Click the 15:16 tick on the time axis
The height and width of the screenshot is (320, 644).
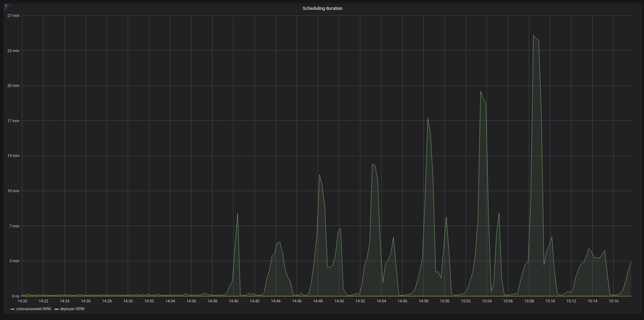pyautogui.click(x=614, y=301)
